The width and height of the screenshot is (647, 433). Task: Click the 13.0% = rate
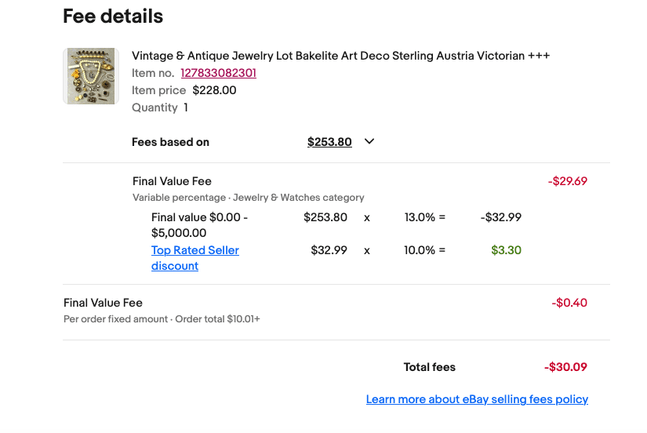425,217
